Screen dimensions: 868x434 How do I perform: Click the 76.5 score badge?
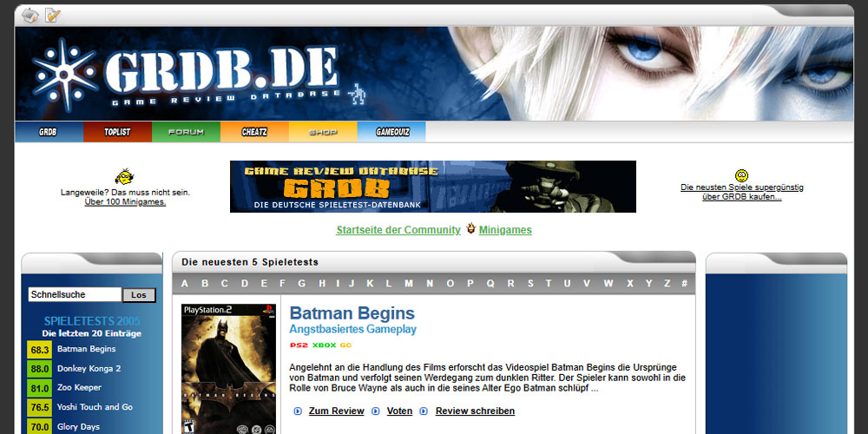pyautogui.click(x=39, y=408)
